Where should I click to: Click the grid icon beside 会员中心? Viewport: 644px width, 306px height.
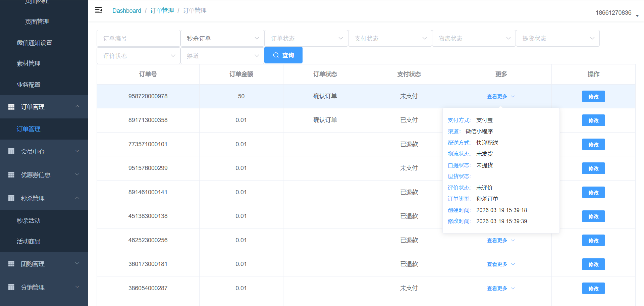tap(11, 151)
